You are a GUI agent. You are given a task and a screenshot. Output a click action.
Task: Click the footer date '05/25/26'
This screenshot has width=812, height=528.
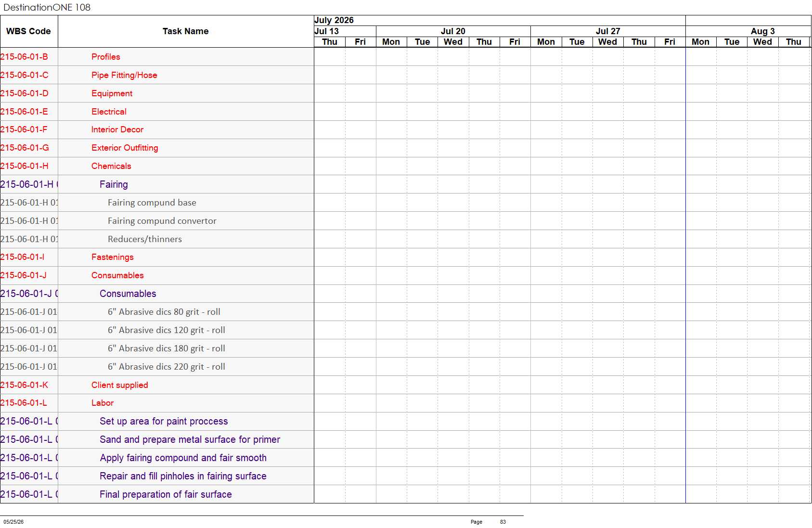click(x=13, y=522)
